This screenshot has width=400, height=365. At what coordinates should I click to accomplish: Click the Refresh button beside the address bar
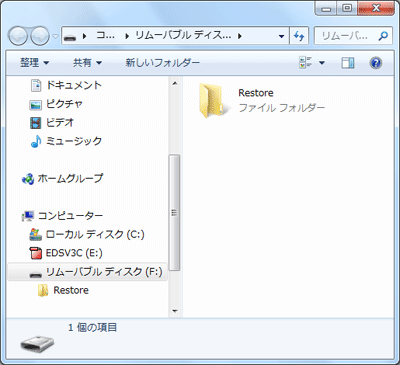[x=299, y=36]
